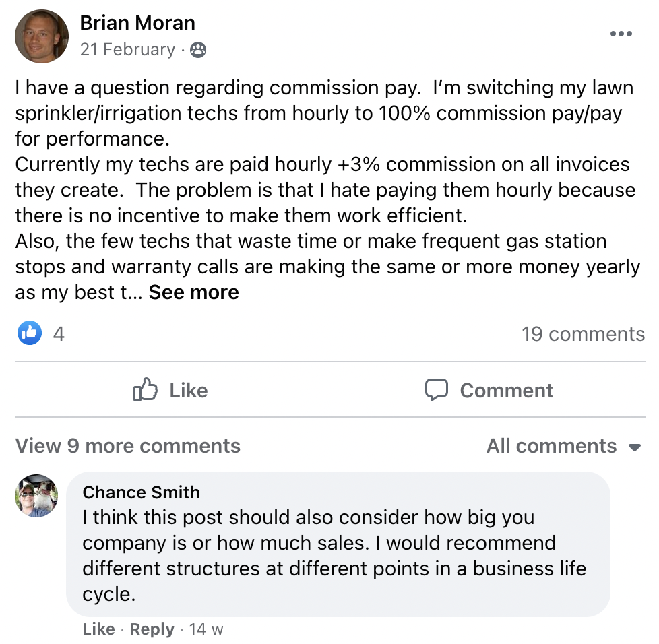This screenshot has height=644, width=659.
Task: Open the 19 comments count link
Action: click(x=583, y=334)
